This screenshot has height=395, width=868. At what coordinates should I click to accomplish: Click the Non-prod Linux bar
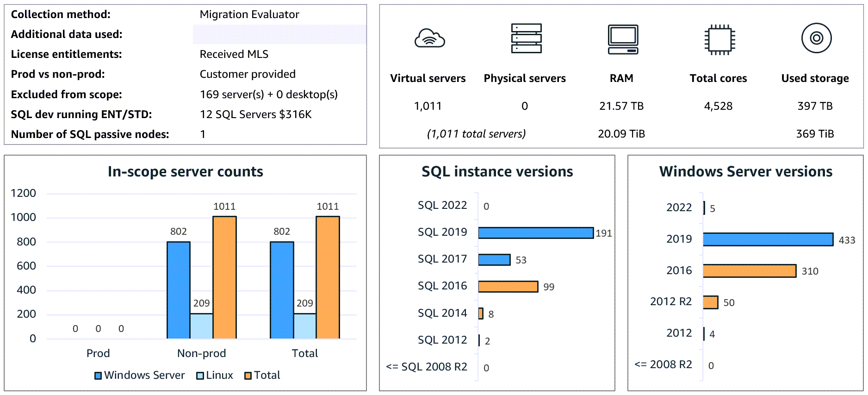coord(201,326)
